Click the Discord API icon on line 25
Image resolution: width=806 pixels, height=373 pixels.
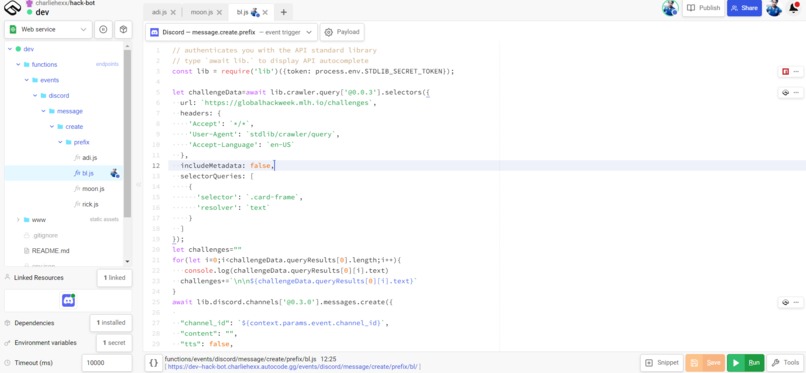785,302
